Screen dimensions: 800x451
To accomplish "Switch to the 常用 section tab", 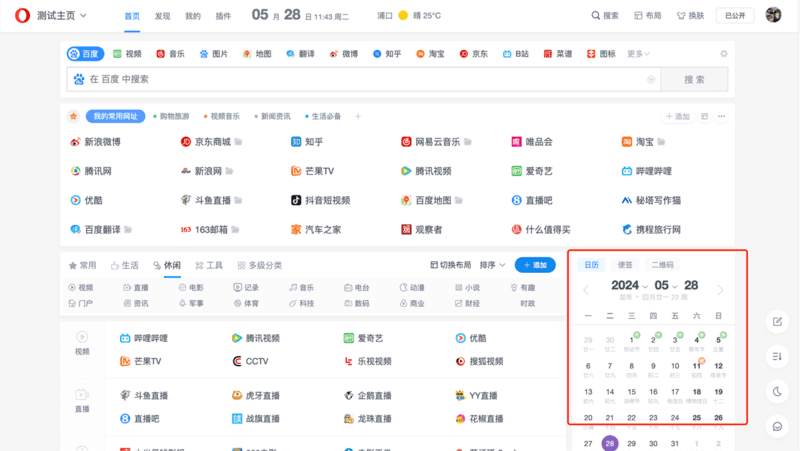I will [x=82, y=265].
